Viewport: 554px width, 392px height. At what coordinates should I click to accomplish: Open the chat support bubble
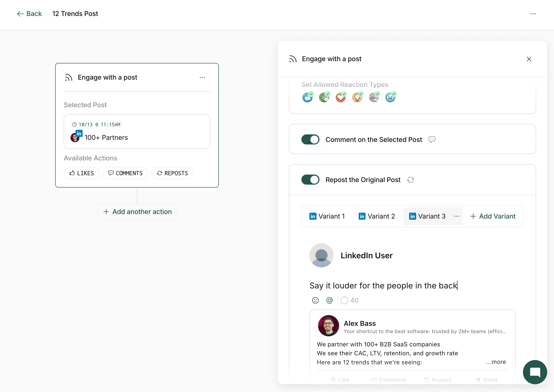point(535,372)
